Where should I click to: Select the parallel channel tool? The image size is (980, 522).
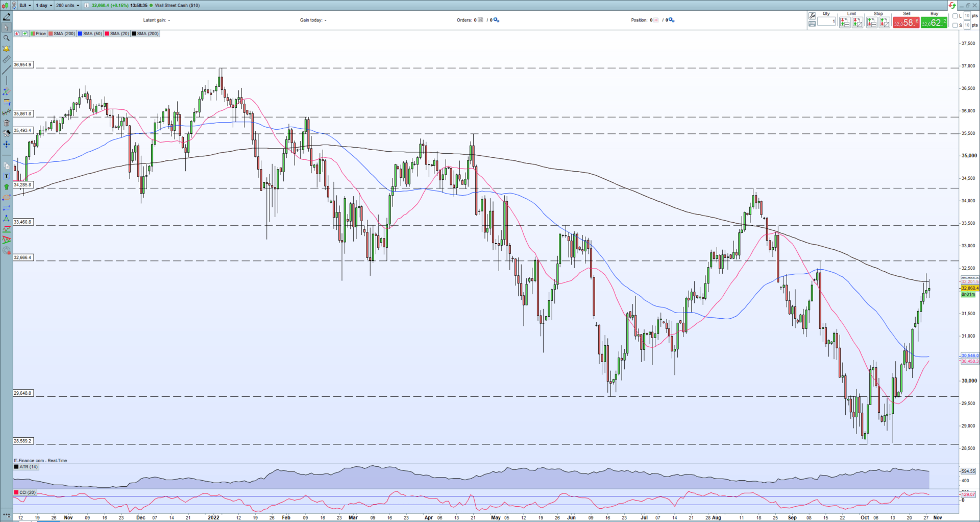click(7, 91)
